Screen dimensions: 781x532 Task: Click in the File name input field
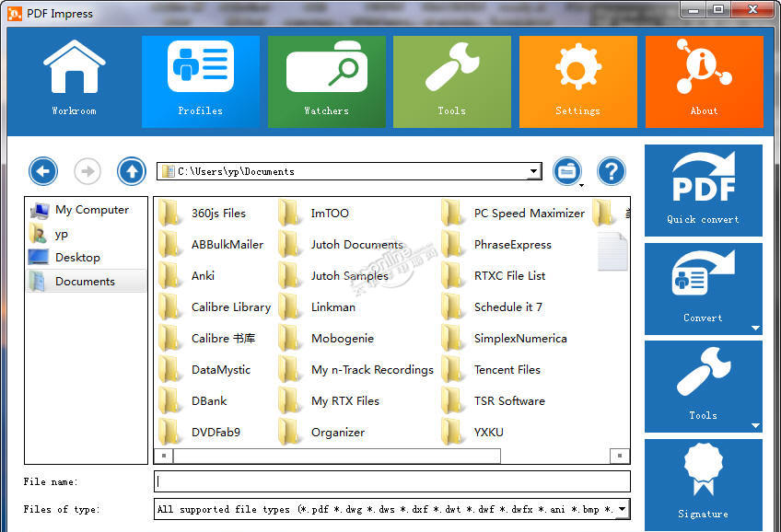tap(392, 481)
